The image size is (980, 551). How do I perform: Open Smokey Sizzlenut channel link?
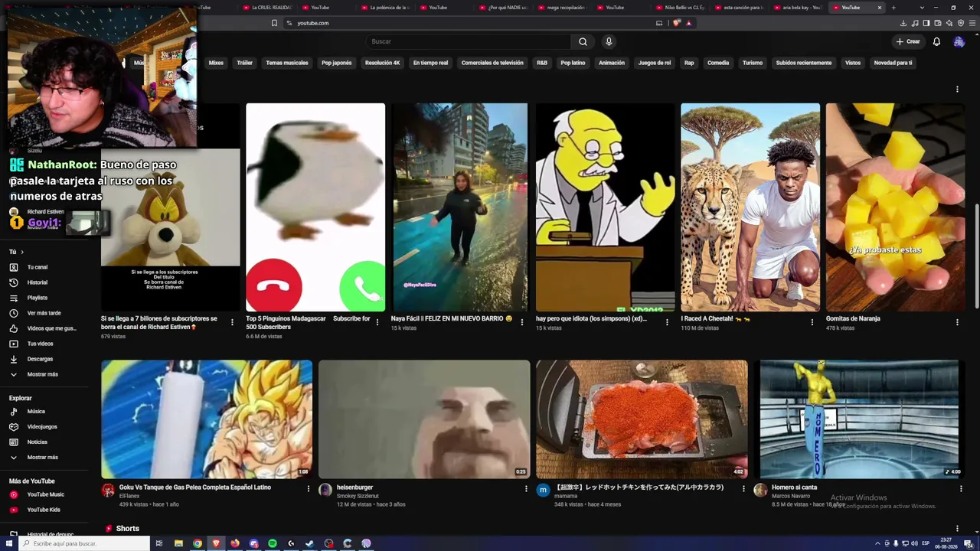coord(358,496)
